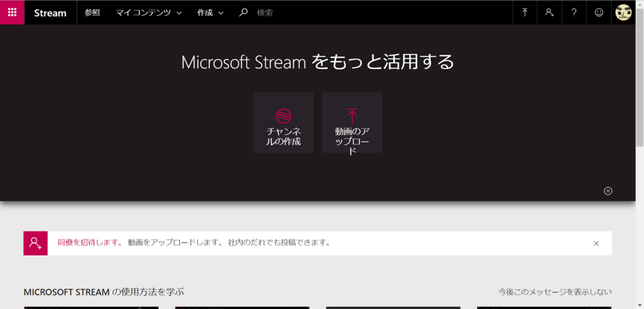
Task: Open the 同僚を招待します link
Action: click(90, 242)
